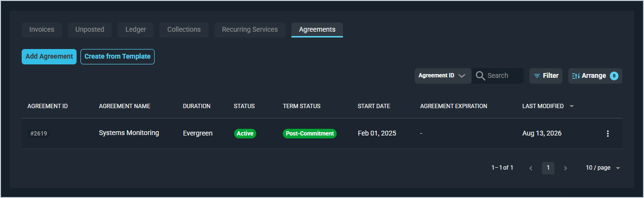This screenshot has width=644, height=198.
Task: Focus the Search input field
Action: pyautogui.click(x=504, y=75)
